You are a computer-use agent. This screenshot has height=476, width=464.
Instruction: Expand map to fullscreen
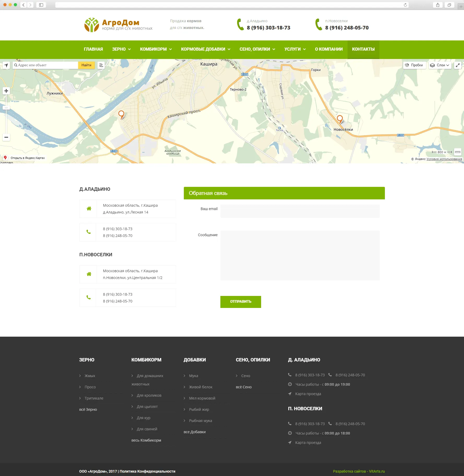(x=457, y=65)
